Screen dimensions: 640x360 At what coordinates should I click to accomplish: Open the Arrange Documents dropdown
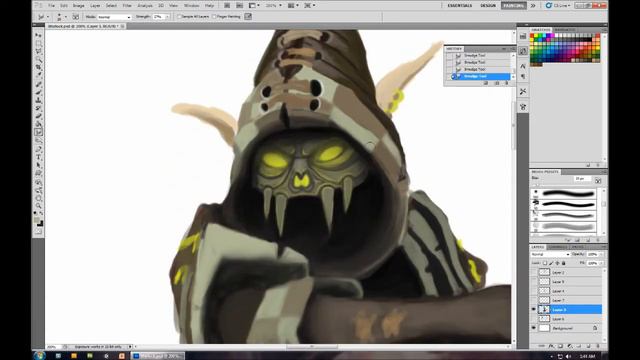click(x=293, y=6)
